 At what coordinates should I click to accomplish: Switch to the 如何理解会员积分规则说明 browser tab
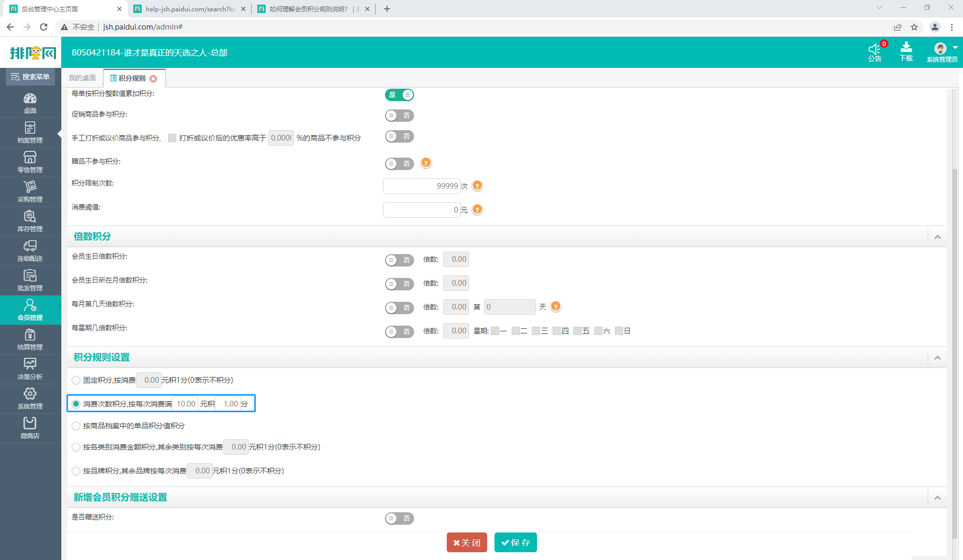(313, 9)
